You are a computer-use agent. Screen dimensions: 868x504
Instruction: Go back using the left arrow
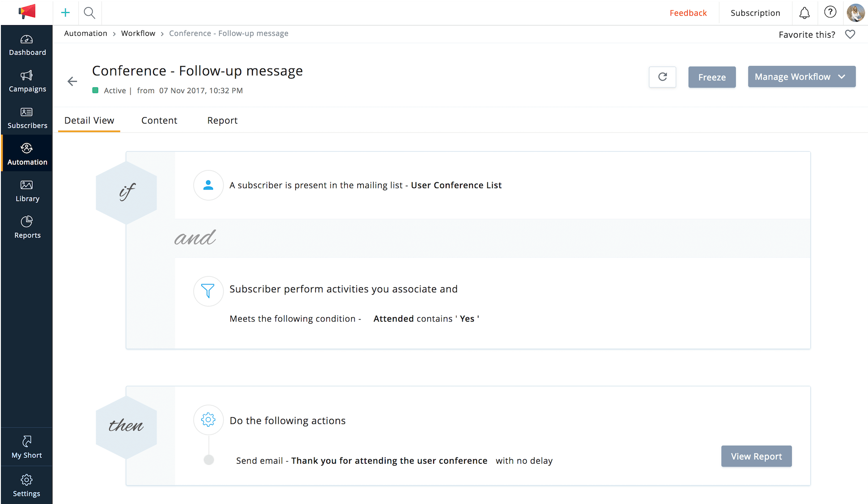coord(72,81)
